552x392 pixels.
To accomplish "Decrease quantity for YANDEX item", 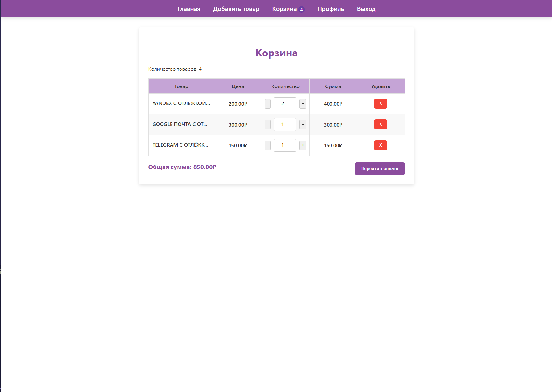I will point(268,104).
